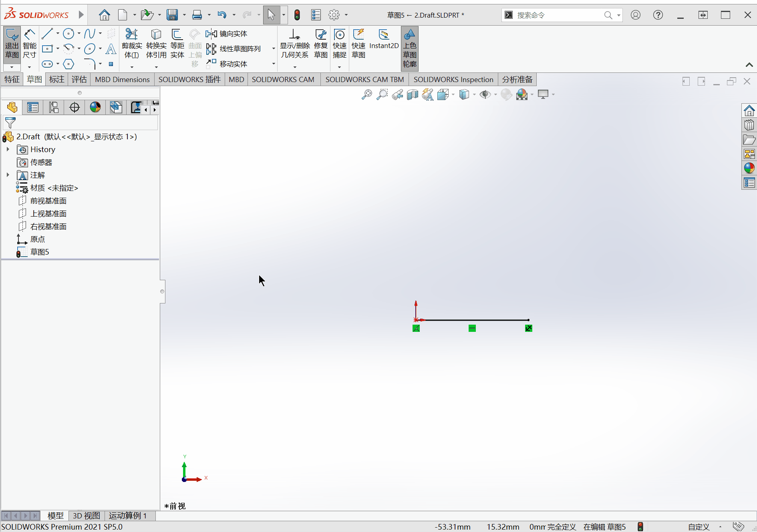The image size is (757, 532).
Task: Click the Trim Entities (剪裁实体) tool
Action: pyautogui.click(x=132, y=44)
